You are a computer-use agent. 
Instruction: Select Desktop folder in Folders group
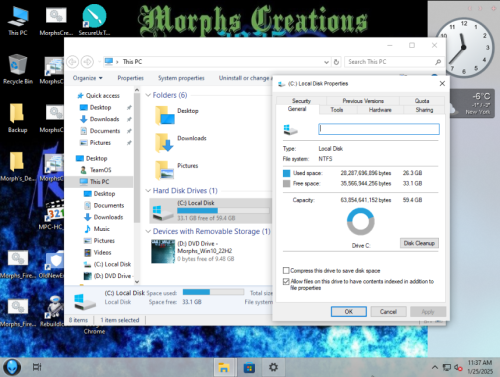177,115
